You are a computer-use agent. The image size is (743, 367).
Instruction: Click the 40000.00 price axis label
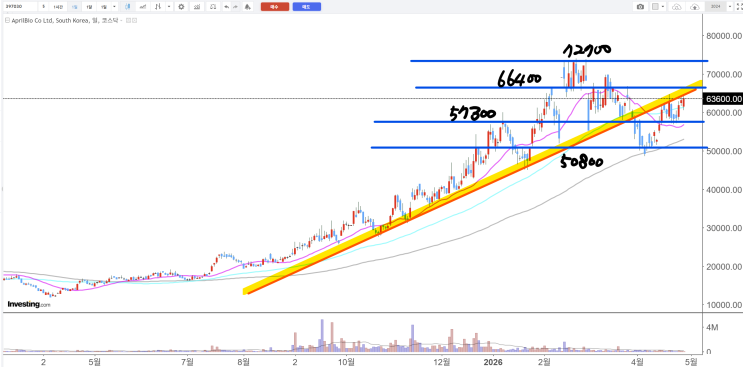point(724,189)
